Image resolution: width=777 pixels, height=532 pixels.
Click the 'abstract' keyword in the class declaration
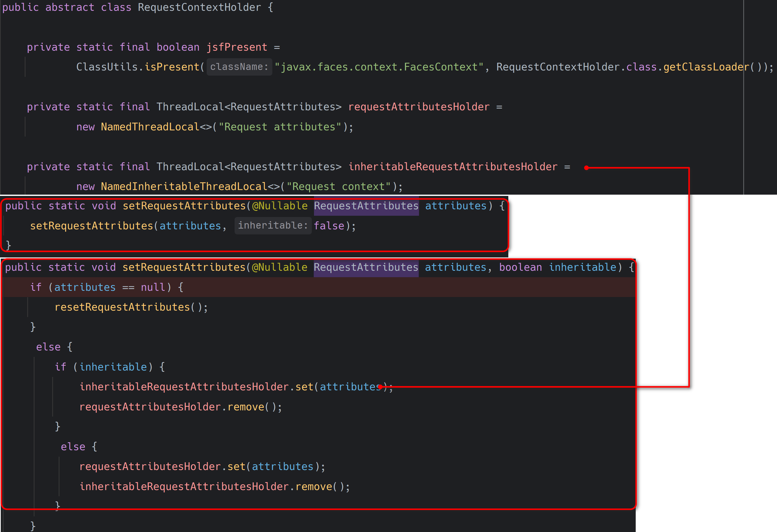coord(70,7)
